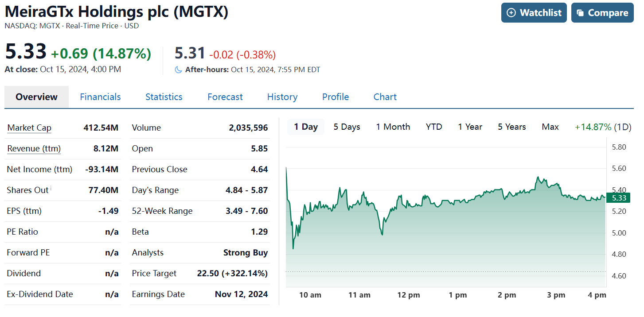Image resolution: width=644 pixels, height=317 pixels.
Task: Switch the chart to 1 Month
Action: (x=393, y=127)
